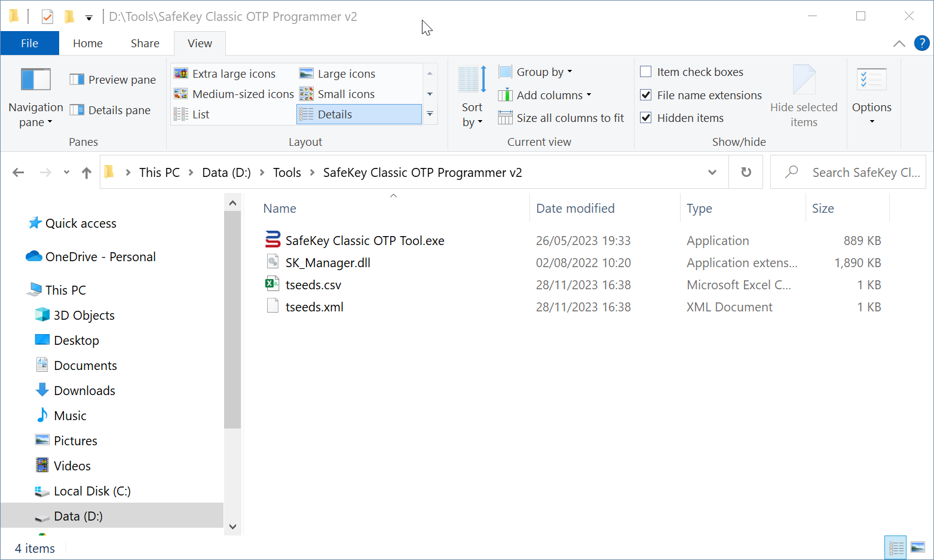Switch to the Home ribbon tab
The height and width of the screenshot is (560, 934).
88,43
